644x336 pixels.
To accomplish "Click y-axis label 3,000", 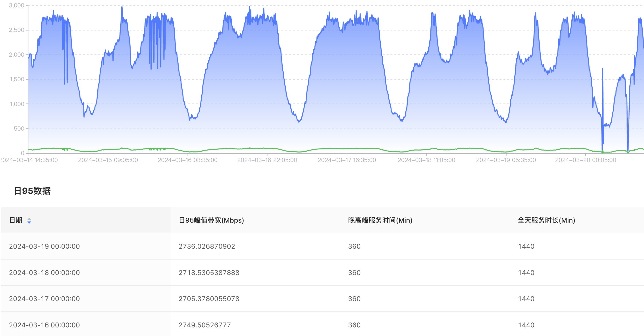I will (x=17, y=6).
